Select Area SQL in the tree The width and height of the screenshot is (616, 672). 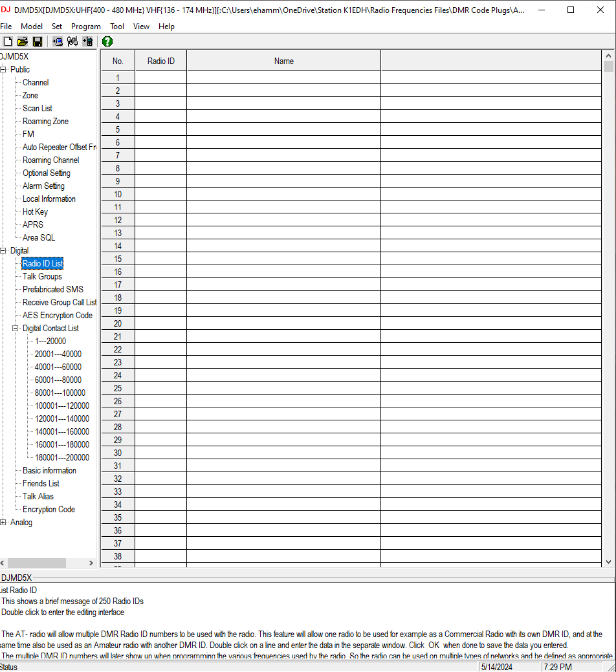39,238
